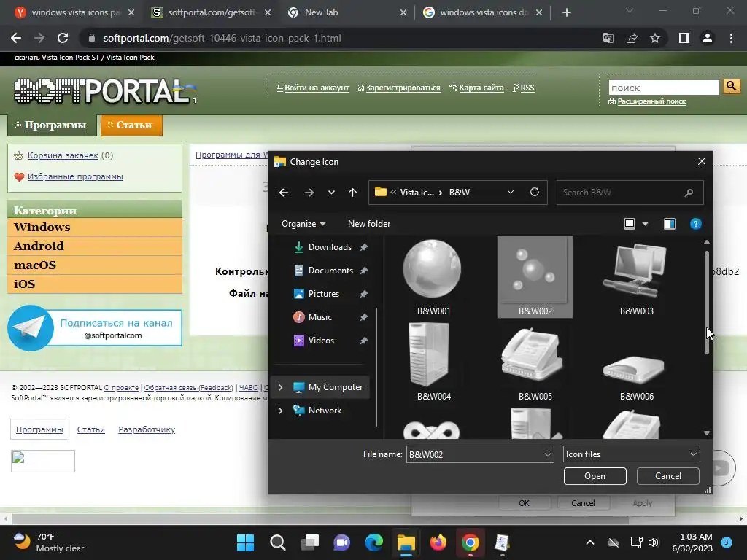747x560 pixels.
Task: Show hidden tray icons chevron
Action: click(x=589, y=542)
